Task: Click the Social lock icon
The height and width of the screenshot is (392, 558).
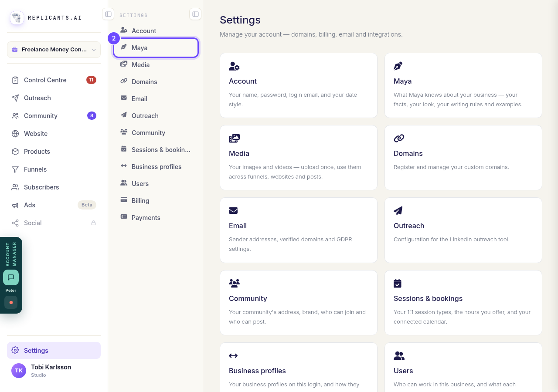Action: pos(93,223)
